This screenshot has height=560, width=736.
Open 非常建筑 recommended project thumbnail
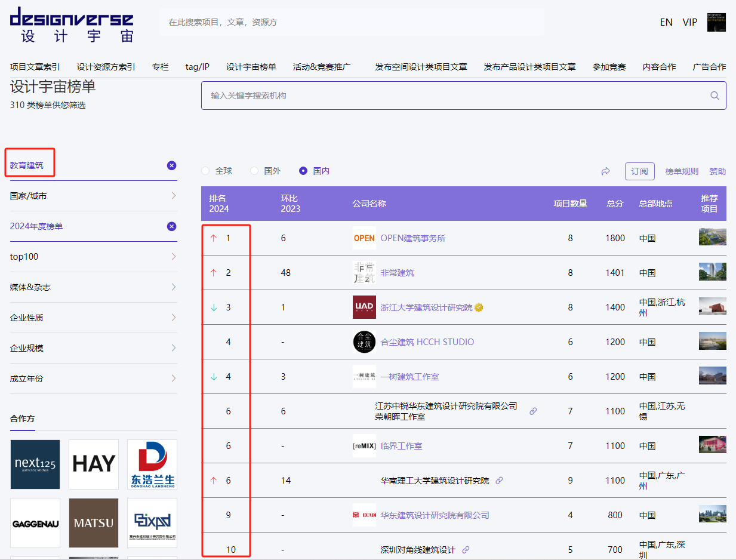713,272
